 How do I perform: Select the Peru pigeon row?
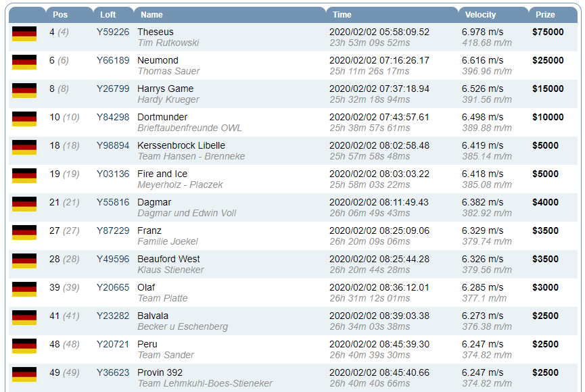point(147,344)
